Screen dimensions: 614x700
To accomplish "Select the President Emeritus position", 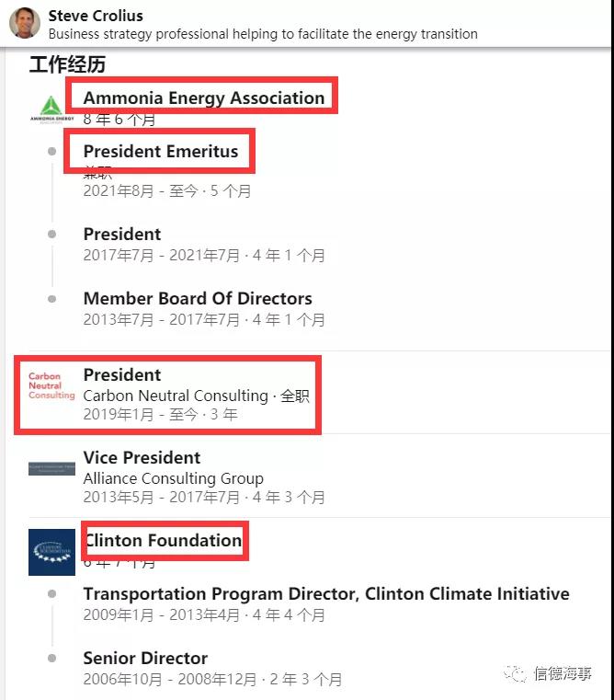I will (161, 152).
